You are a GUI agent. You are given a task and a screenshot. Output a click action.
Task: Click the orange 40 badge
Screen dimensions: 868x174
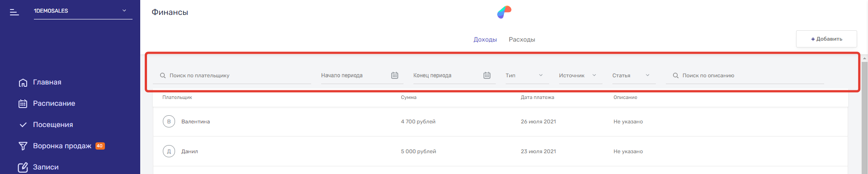tap(100, 146)
